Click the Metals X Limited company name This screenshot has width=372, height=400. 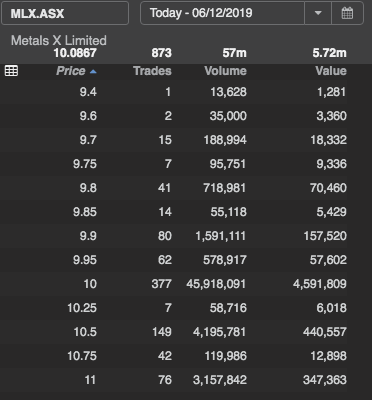(59, 41)
